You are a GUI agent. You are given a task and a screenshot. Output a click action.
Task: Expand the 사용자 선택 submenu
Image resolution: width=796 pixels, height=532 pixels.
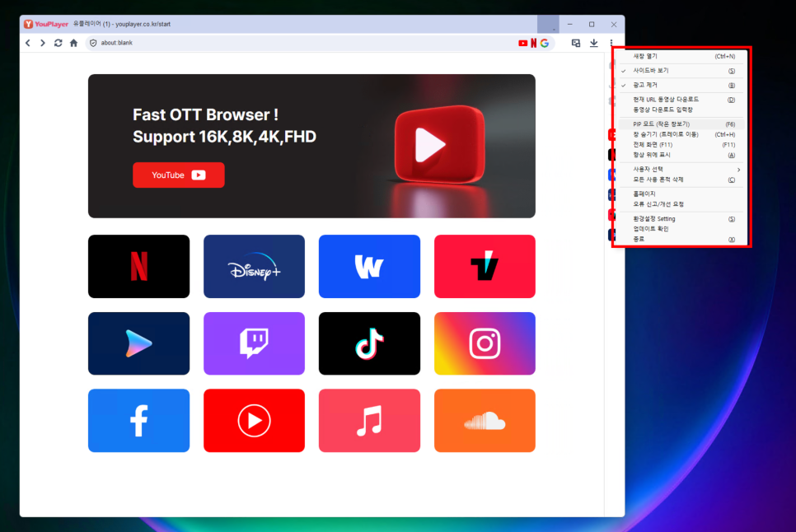pyautogui.click(x=681, y=170)
